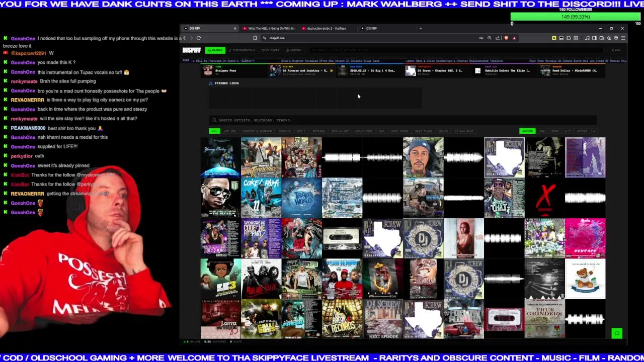
Task: Open the browser hamburger menu
Action: tap(623, 38)
